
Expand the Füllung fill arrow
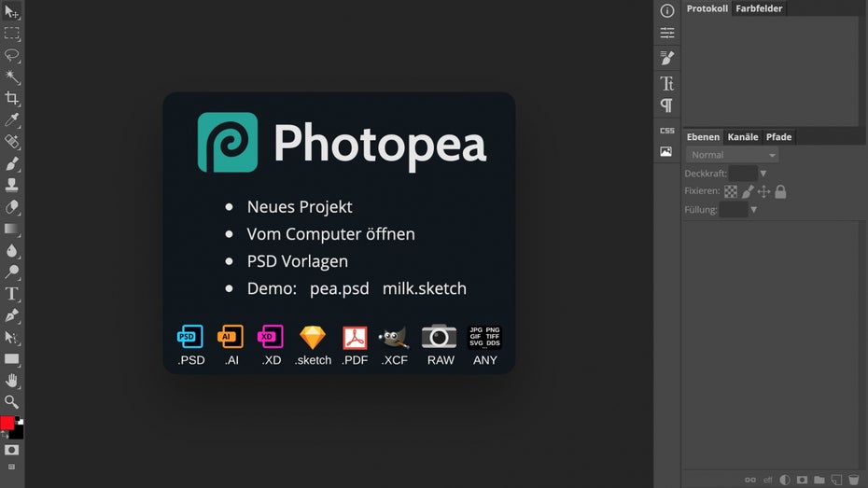click(x=754, y=210)
